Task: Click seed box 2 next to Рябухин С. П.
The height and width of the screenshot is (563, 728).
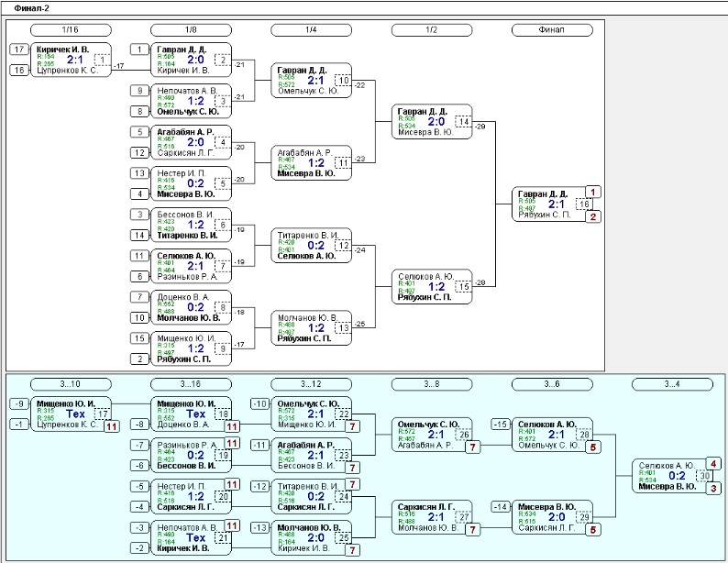Action: coord(139,359)
